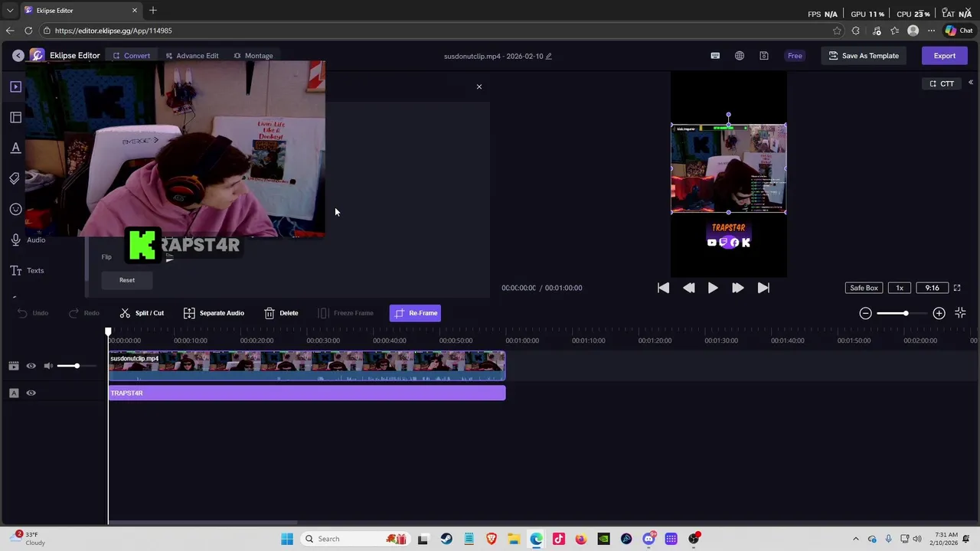980x551 pixels.
Task: Jump to the start of the video
Action: click(663, 288)
